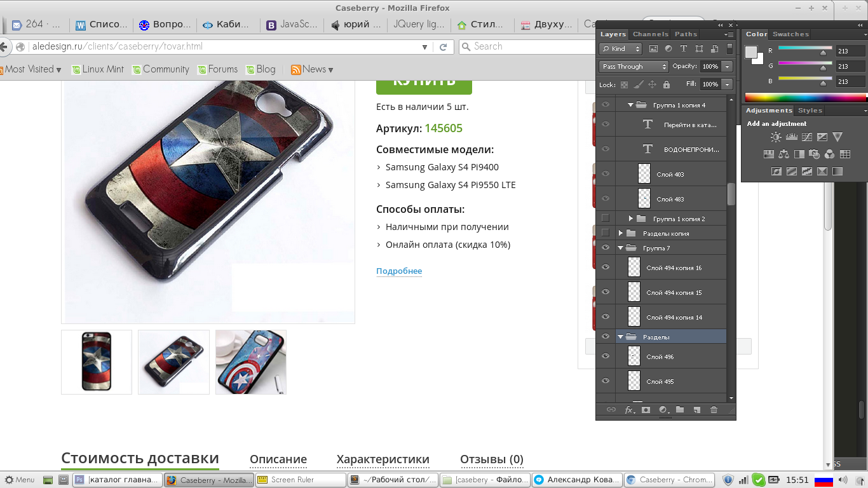Hide the Слой 483 layer
868x488 pixels.
point(606,198)
